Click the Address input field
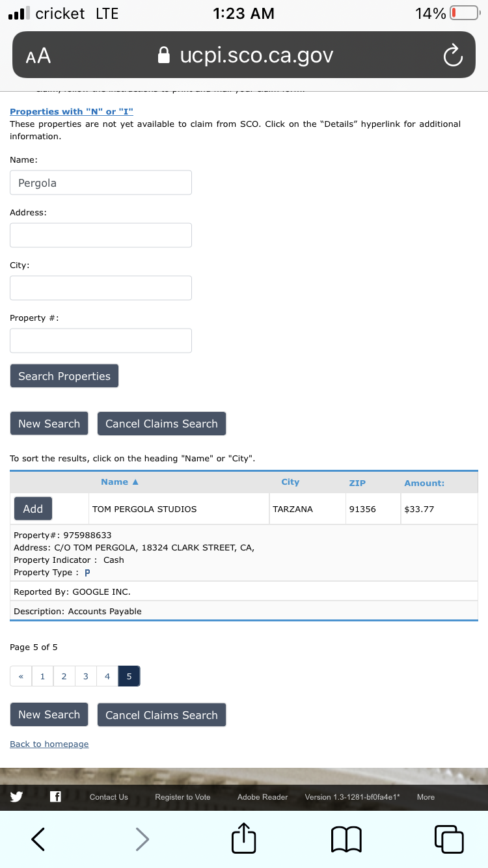Viewport: 488px width, 868px height. tap(101, 235)
